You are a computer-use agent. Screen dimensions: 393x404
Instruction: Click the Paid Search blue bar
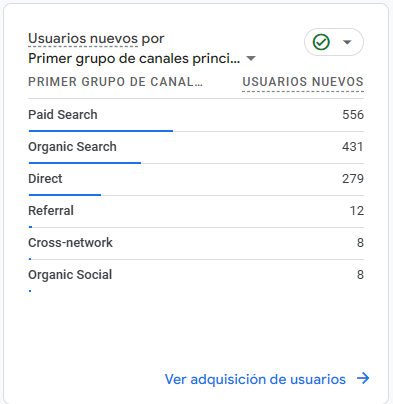pos(101,131)
